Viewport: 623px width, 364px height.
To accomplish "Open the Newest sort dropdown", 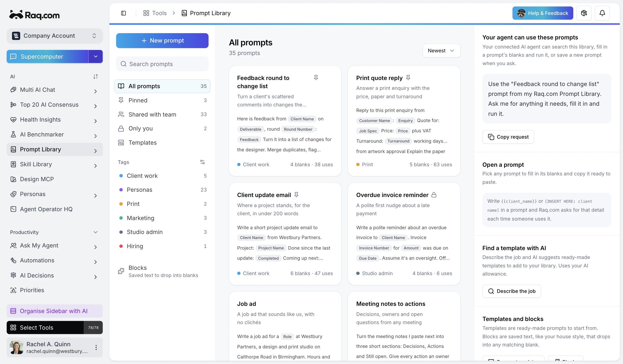I will 441,51.
